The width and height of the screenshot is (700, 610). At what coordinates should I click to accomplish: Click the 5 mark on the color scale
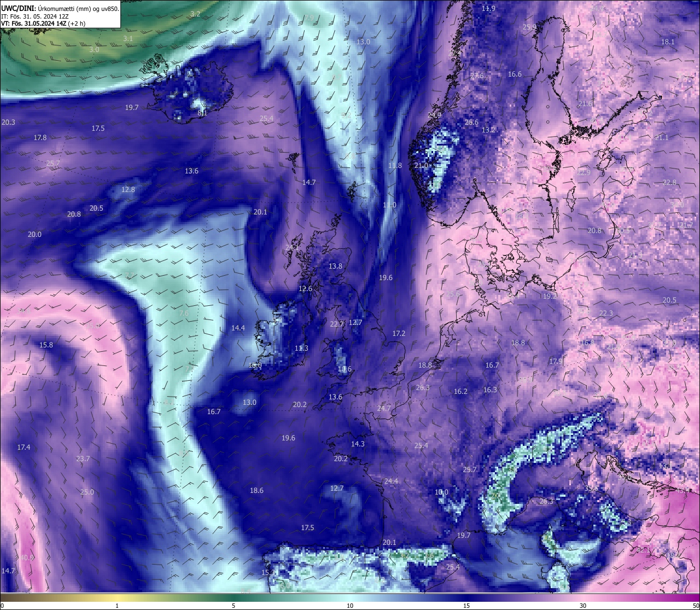[x=234, y=606]
